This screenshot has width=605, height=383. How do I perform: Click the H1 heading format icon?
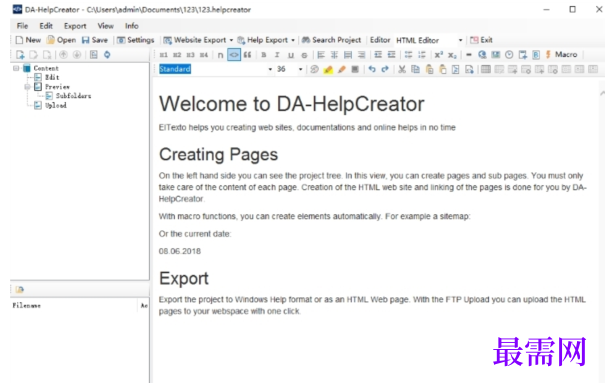tap(164, 55)
